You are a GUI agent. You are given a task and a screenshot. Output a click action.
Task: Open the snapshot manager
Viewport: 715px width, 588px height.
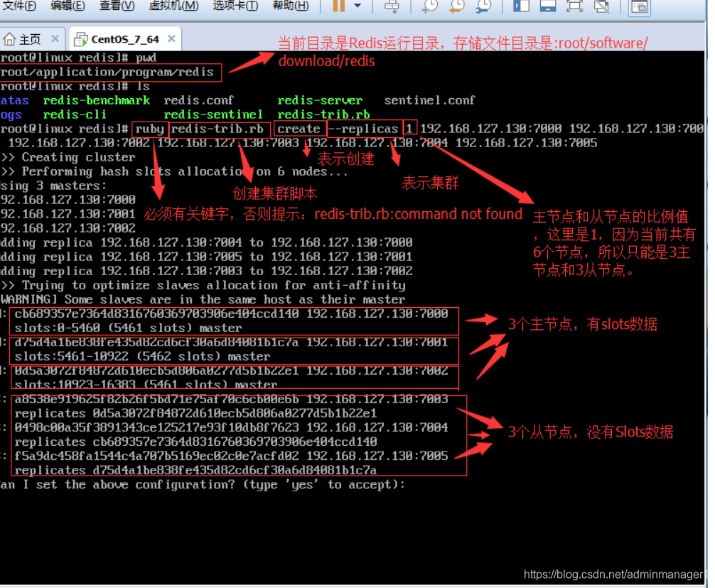pyautogui.click(x=483, y=6)
